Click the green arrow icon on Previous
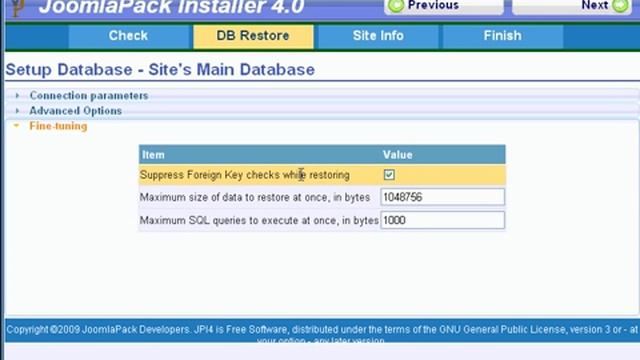The width and height of the screenshot is (640, 360). coord(396,5)
